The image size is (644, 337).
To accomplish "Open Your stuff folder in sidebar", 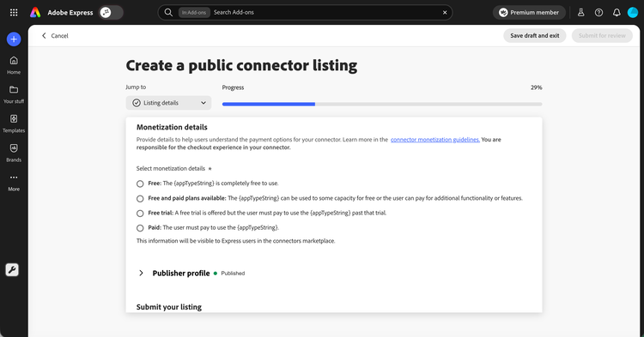I will click(x=14, y=94).
